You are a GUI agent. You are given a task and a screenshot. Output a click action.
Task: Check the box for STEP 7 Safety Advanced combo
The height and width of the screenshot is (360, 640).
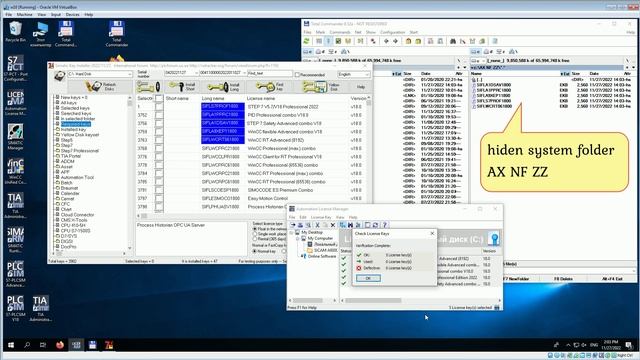click(x=159, y=123)
